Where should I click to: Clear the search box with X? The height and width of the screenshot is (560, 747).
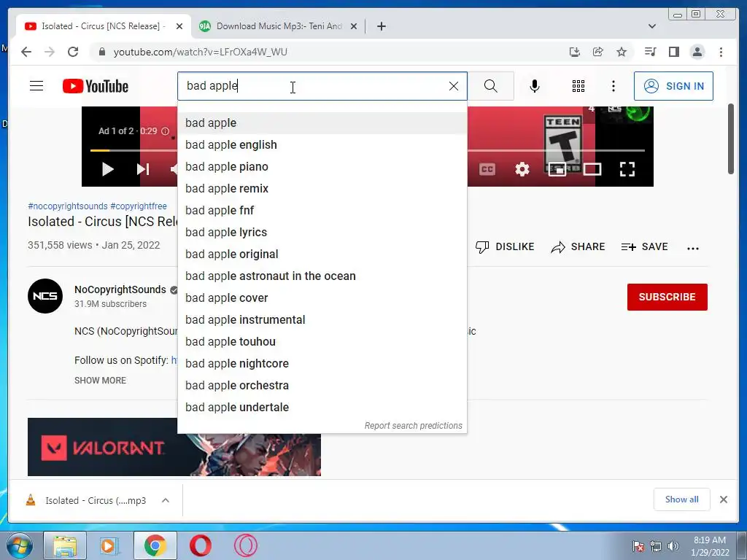(454, 86)
